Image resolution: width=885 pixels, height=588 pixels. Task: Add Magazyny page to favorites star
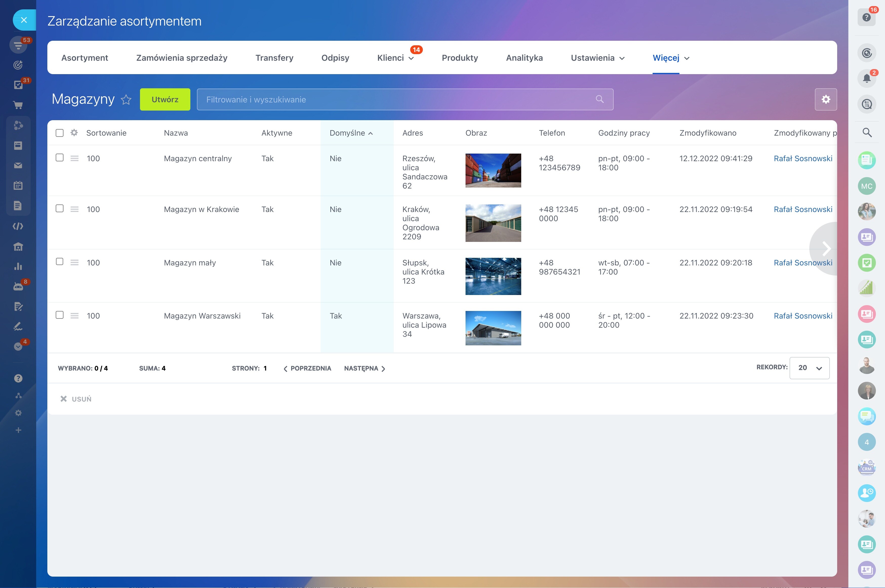(126, 99)
